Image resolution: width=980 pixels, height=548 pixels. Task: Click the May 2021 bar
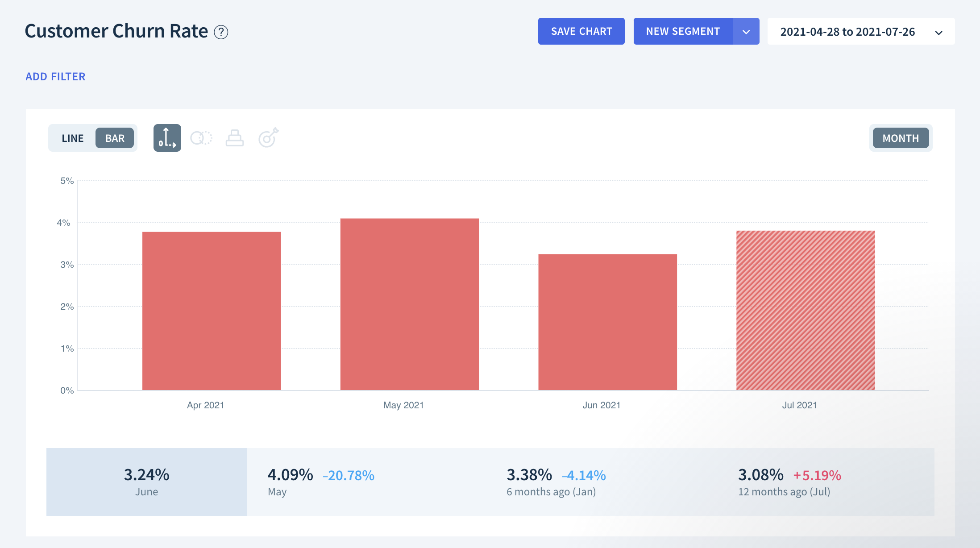click(409, 304)
